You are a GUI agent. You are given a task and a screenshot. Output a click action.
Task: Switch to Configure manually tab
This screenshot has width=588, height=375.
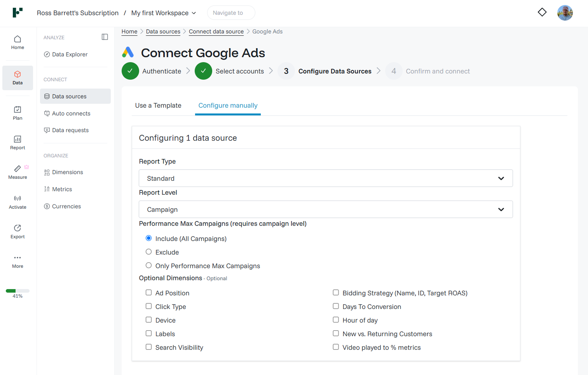coord(228,105)
